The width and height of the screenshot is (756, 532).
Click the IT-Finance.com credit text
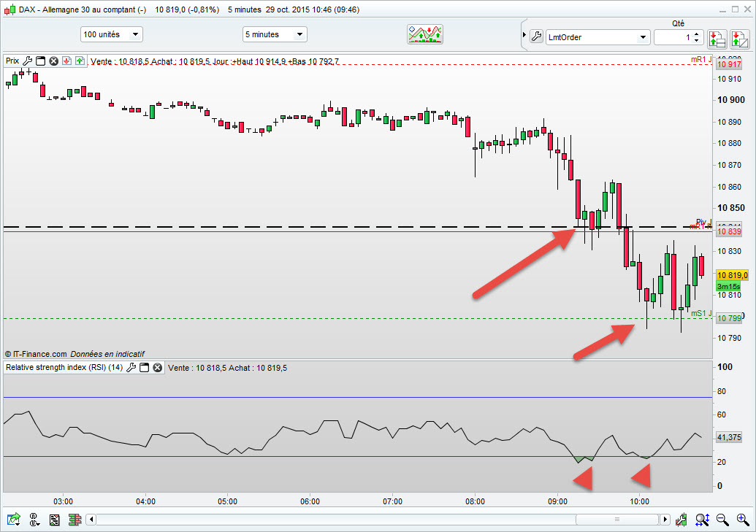(75, 354)
